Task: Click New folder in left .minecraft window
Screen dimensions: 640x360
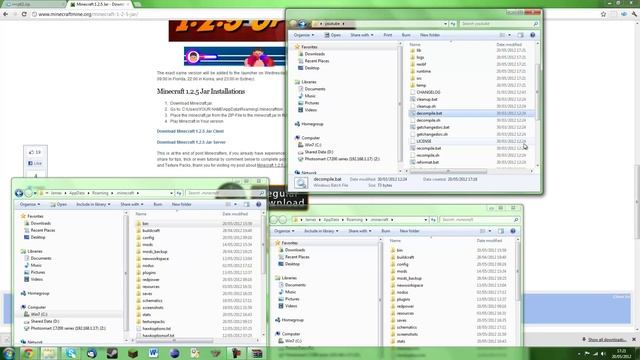Action: (x=182, y=204)
